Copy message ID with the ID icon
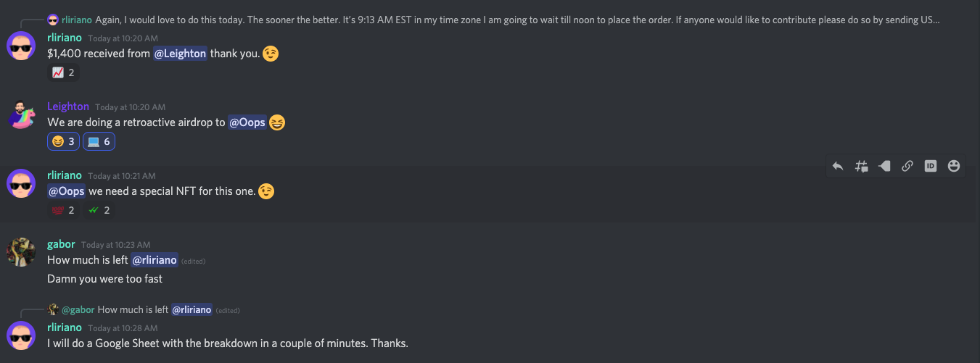This screenshot has height=363, width=980. pos(931,166)
